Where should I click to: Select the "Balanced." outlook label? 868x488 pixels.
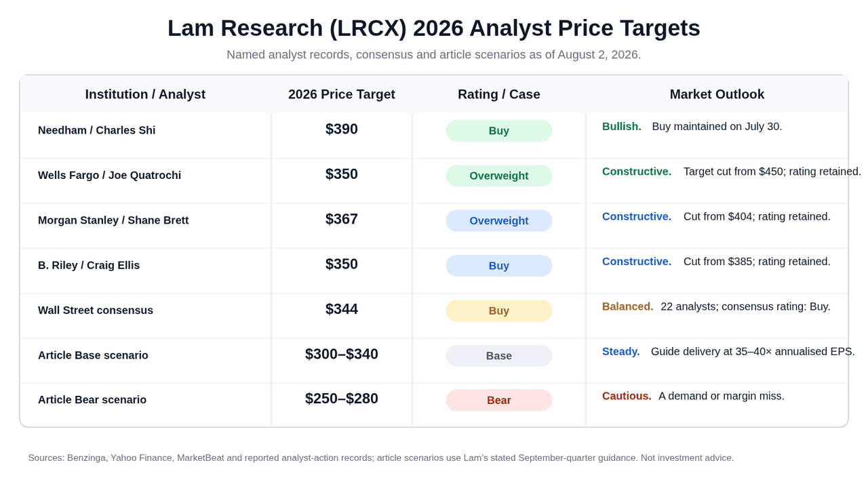pyautogui.click(x=628, y=306)
